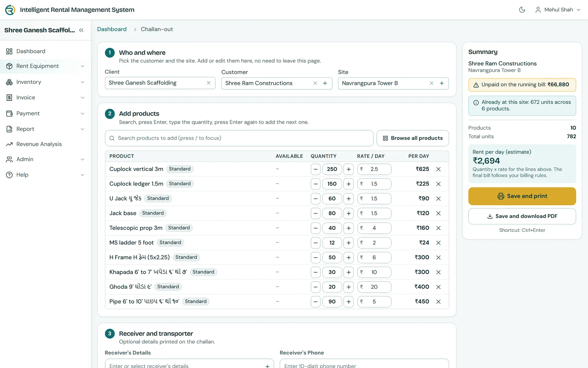Increase quantity of Khapada 6' to 7'
Viewport: 588px width, 368px height.
point(348,272)
